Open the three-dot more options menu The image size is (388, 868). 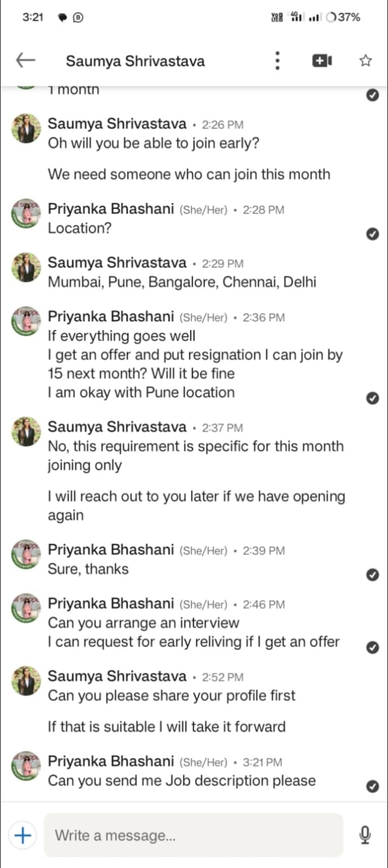pyautogui.click(x=277, y=61)
